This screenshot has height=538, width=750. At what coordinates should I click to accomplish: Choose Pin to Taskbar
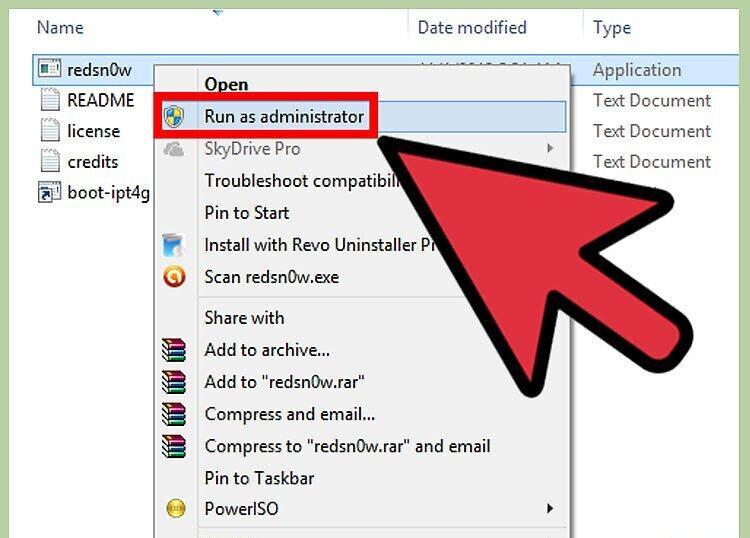coord(259,478)
